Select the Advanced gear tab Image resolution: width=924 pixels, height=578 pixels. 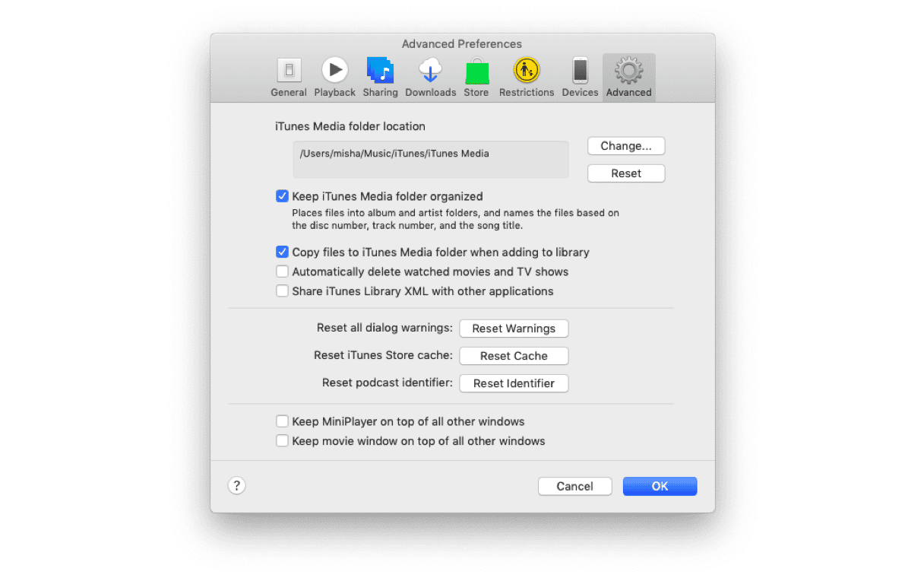point(628,78)
